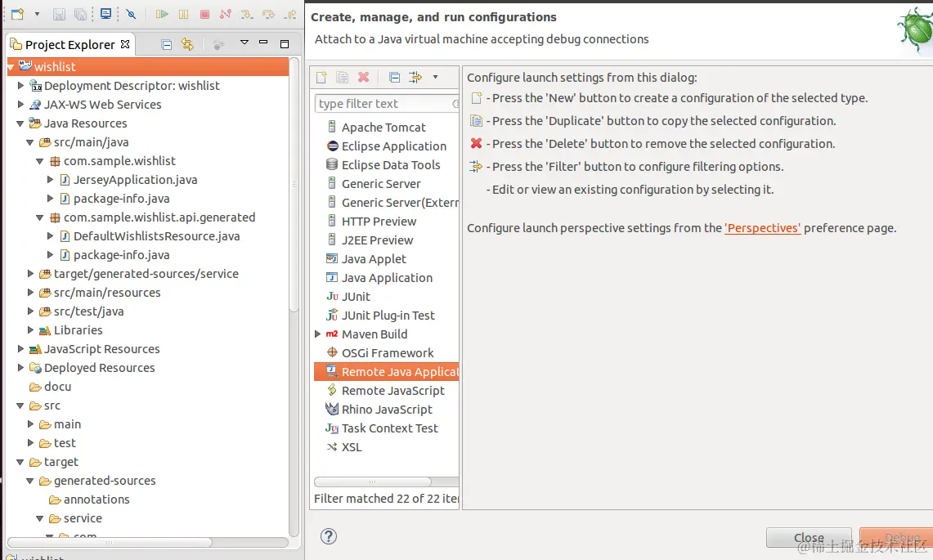
Task: Click the blue monitor console icon
Action: point(106,14)
